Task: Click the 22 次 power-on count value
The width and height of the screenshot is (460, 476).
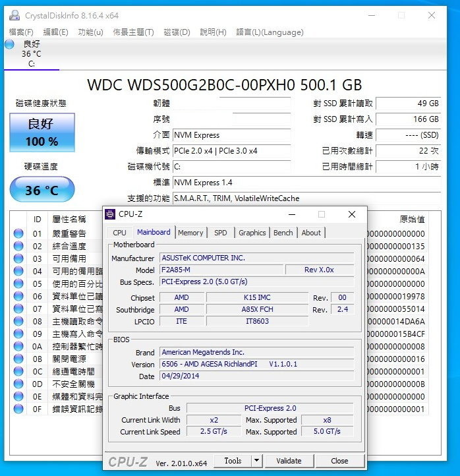Action: [409, 151]
